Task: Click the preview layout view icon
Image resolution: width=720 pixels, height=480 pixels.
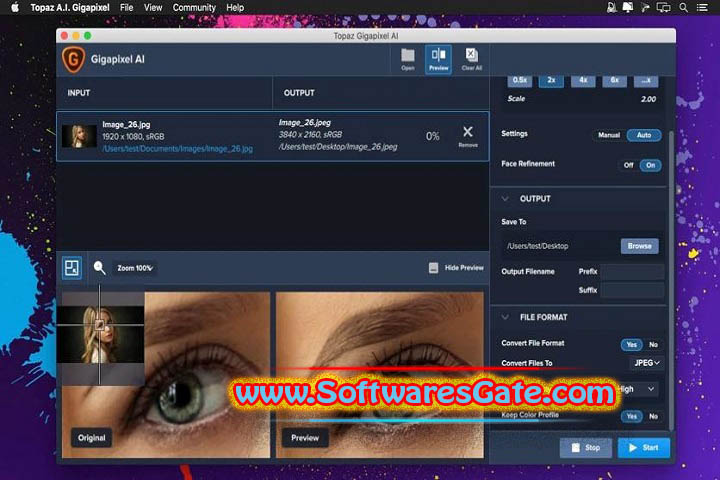Action: coord(72,268)
